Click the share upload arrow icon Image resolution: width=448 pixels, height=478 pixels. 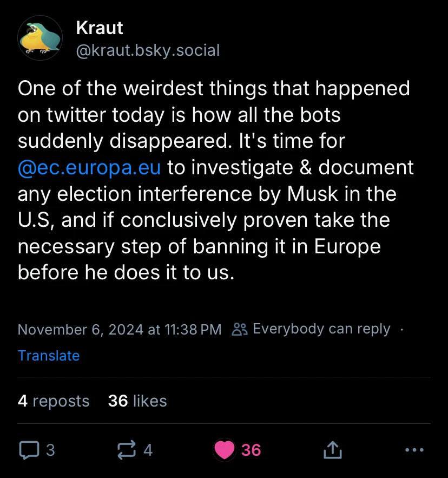(x=332, y=449)
